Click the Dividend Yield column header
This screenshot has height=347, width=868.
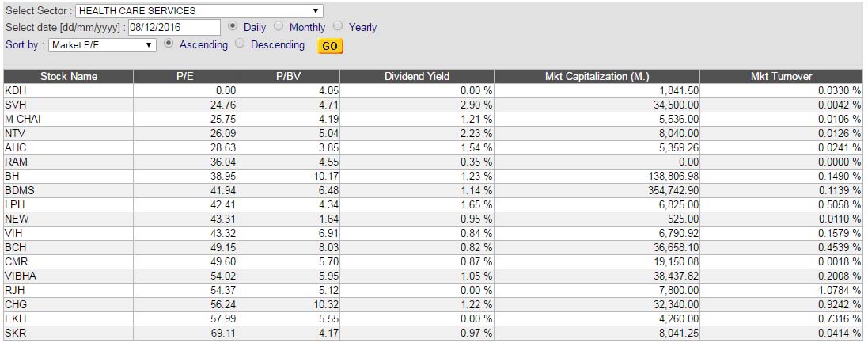[417, 77]
